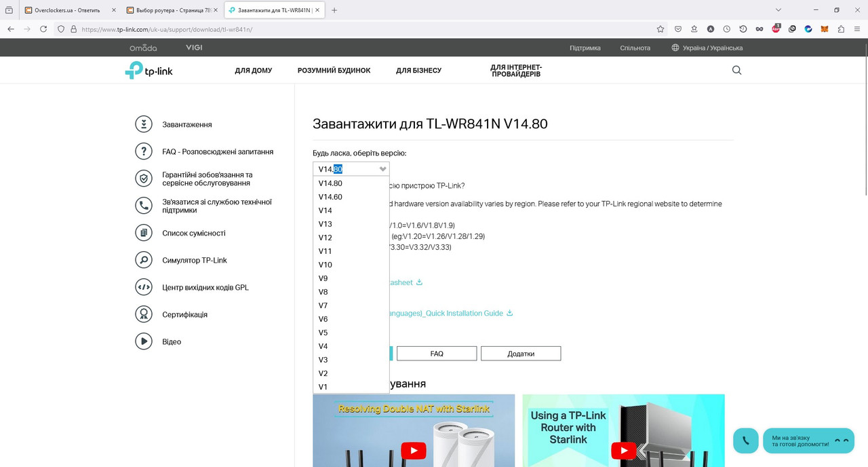
Task: Click the floating phone call button
Action: pyautogui.click(x=746, y=441)
